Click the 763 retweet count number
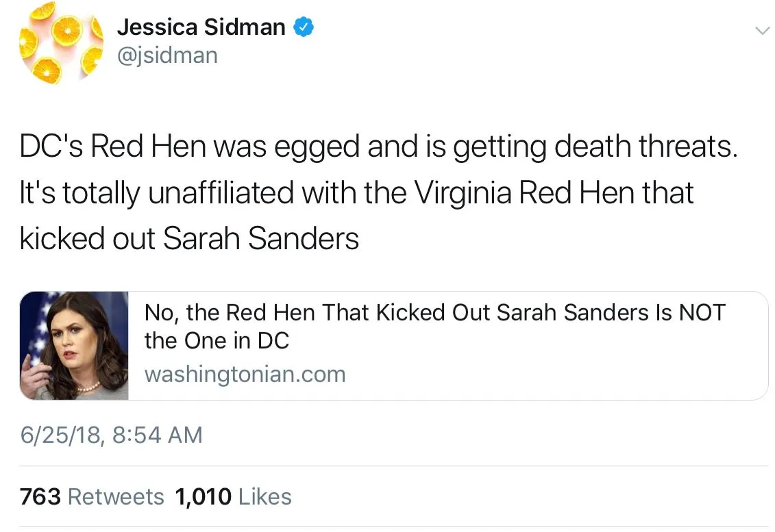 click(x=40, y=496)
